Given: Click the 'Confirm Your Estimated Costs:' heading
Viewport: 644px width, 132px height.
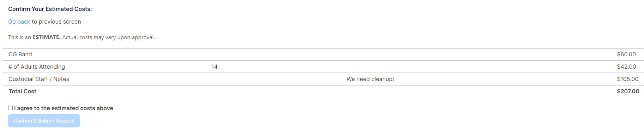Looking at the screenshot, I should (50, 9).
